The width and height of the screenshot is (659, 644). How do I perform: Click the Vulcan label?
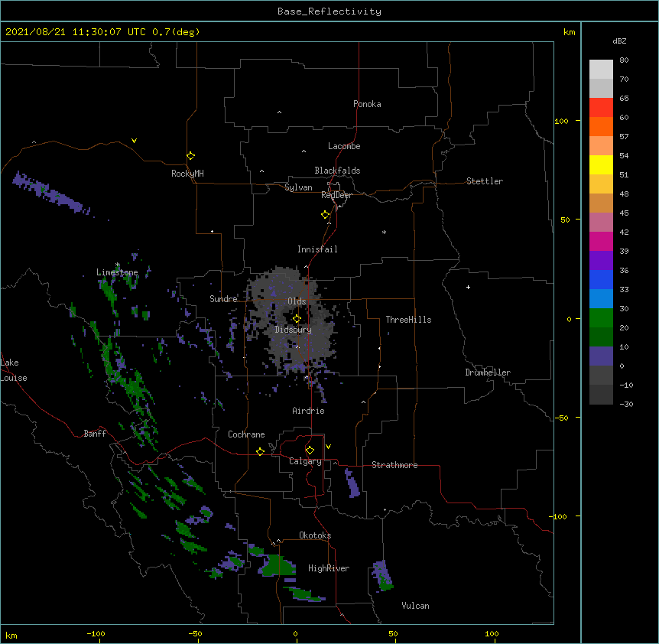tap(415, 606)
